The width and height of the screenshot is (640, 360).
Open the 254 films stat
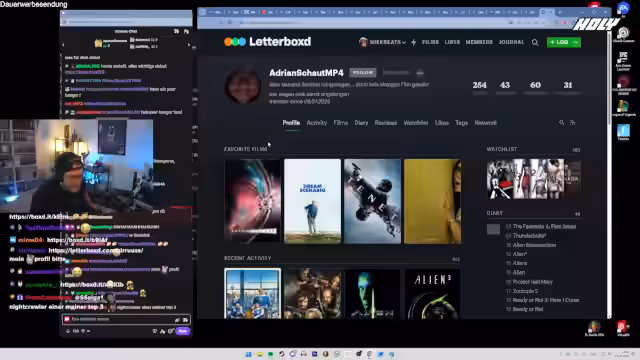pyautogui.click(x=480, y=88)
